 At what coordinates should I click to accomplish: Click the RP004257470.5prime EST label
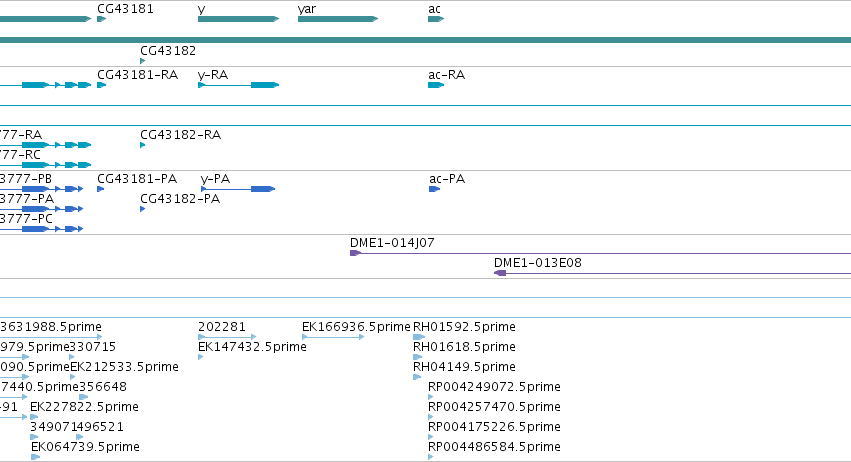[494, 407]
